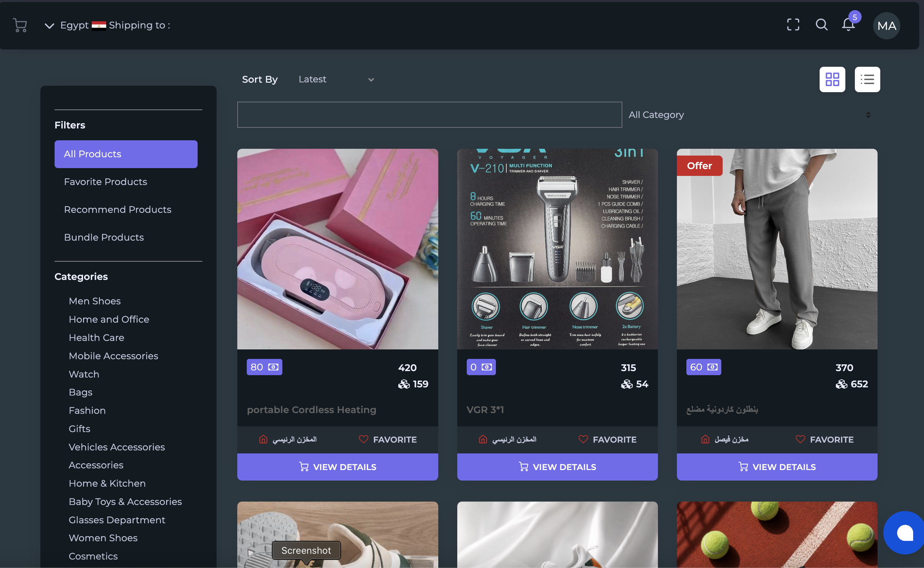
Task: Open the Women Shoes category
Action: [103, 538]
